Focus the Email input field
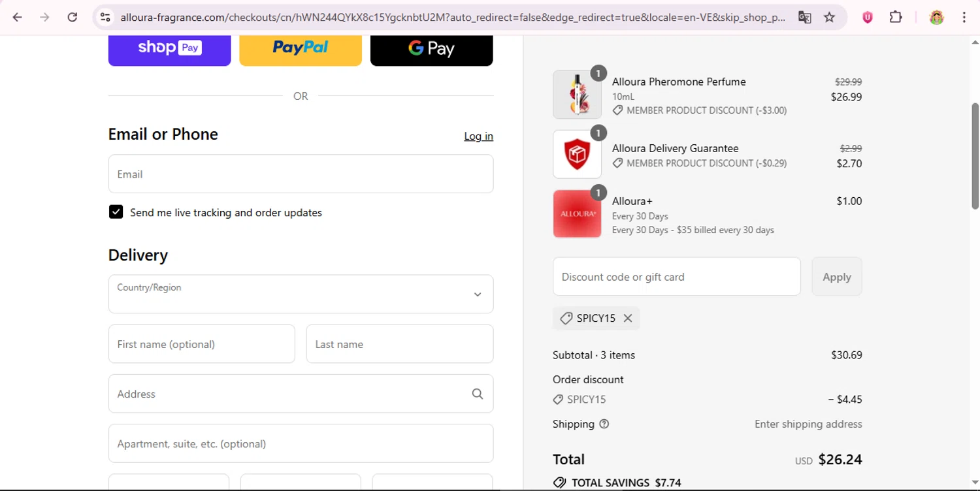 point(301,174)
